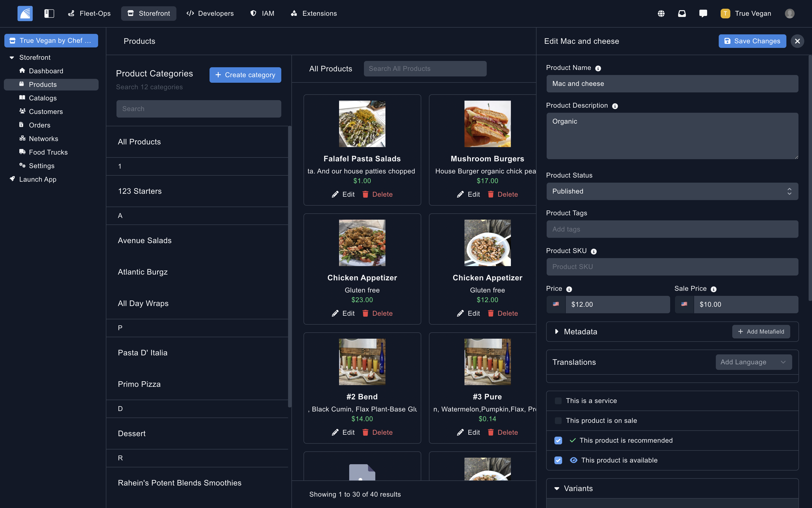Image resolution: width=812 pixels, height=508 pixels.
Task: Click Create category button
Action: point(245,75)
